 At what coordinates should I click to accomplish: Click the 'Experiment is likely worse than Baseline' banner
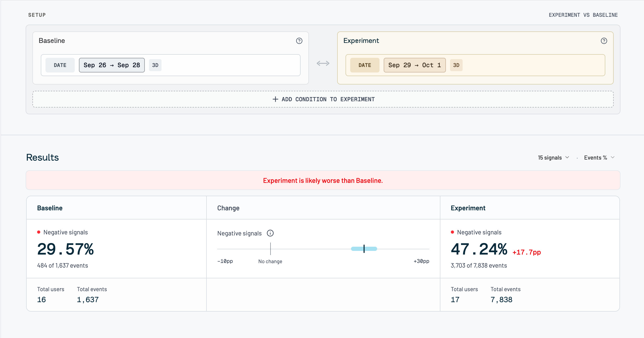pos(323,180)
